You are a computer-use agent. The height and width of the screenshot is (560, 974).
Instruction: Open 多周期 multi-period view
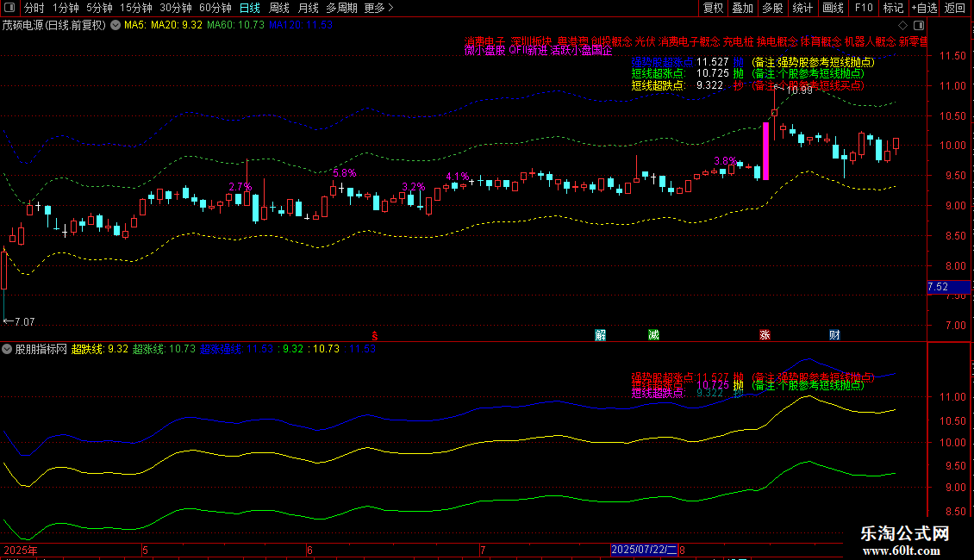tap(341, 8)
